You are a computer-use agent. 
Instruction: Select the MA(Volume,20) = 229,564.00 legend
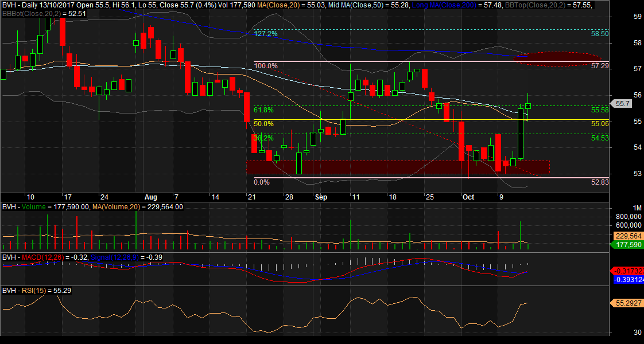[x=137, y=207]
